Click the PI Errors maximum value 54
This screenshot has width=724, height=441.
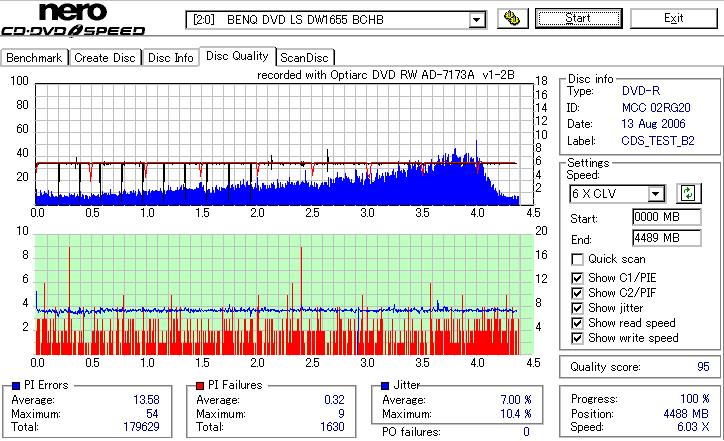[x=152, y=413]
